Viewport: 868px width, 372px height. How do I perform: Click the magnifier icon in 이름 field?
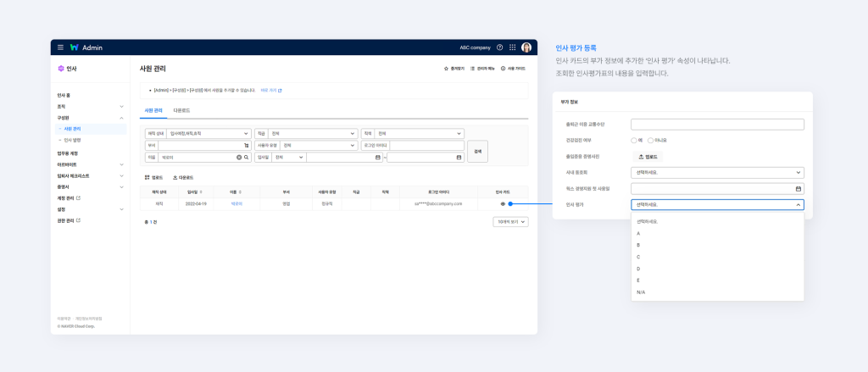247,158
